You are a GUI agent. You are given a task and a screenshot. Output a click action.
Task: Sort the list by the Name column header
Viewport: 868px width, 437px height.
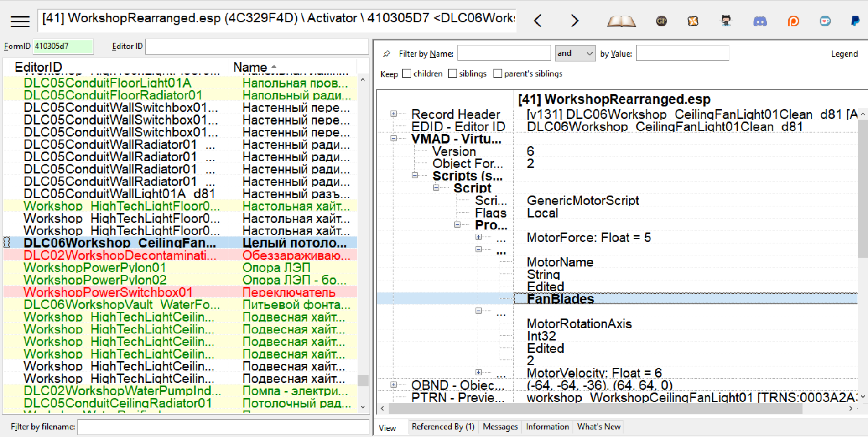(250, 67)
